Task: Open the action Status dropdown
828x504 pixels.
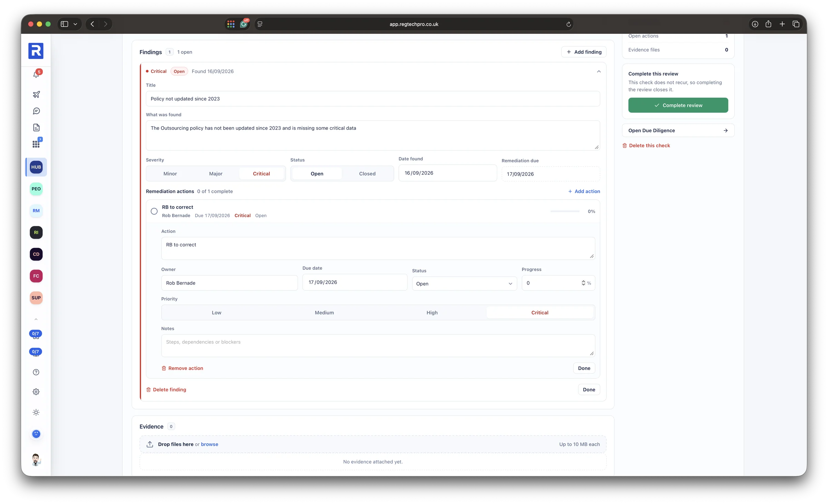Action: tap(464, 284)
